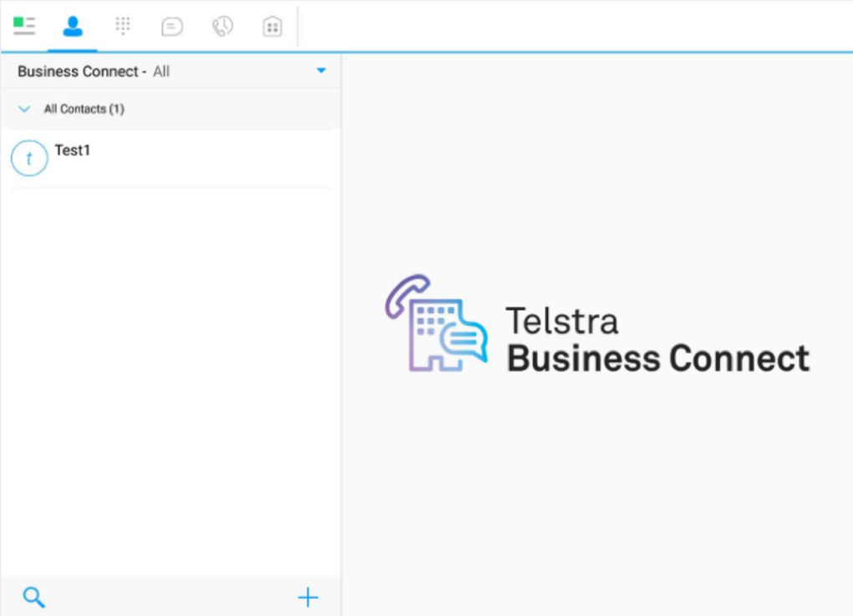Select the Test1 contact entry
The height and width of the screenshot is (616, 853).
tap(74, 151)
